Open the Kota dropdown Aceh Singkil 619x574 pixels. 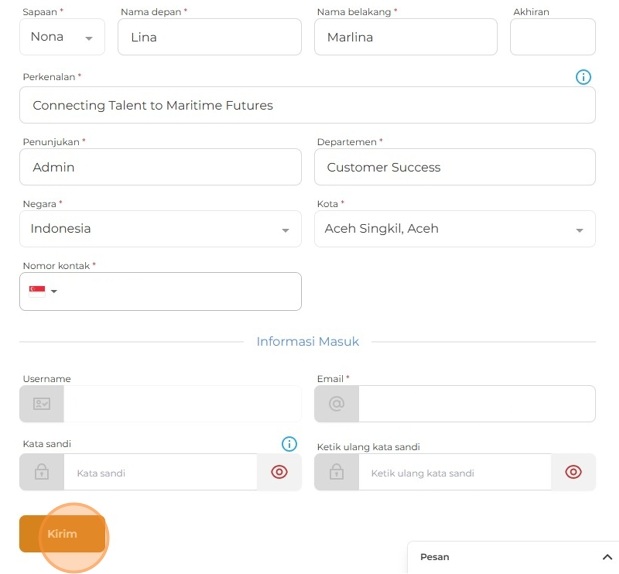455,229
